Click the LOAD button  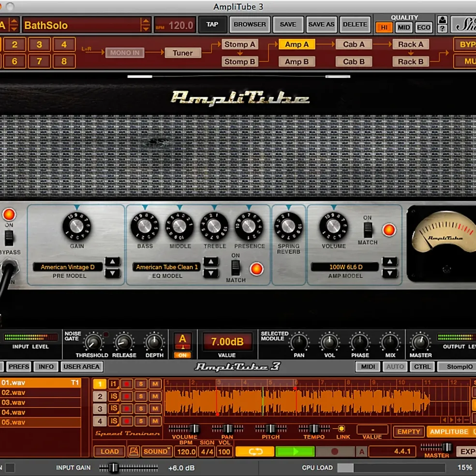click(x=109, y=451)
